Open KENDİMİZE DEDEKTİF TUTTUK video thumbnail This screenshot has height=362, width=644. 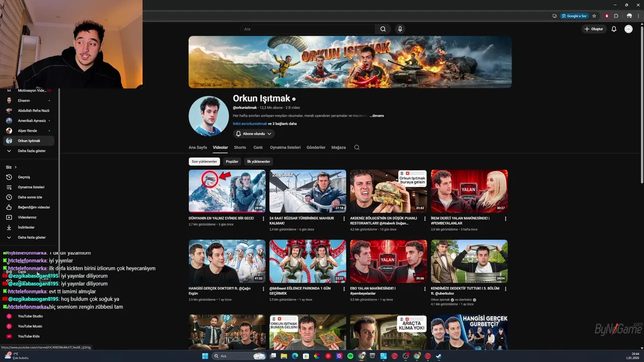click(x=469, y=261)
